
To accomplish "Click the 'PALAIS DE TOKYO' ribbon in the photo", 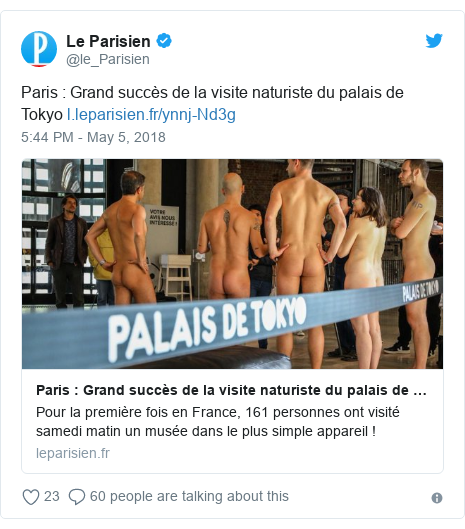I will [232, 324].
